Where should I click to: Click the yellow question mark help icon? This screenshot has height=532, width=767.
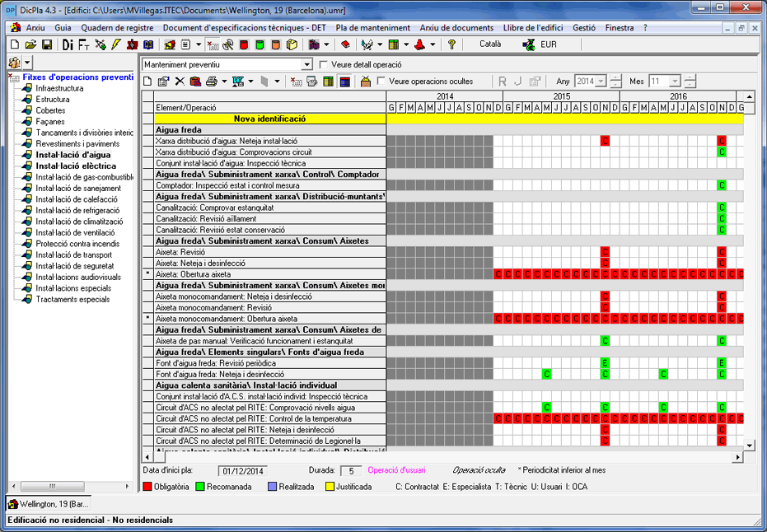point(451,45)
